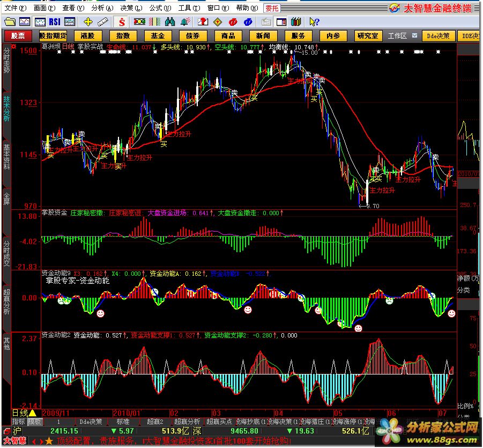This screenshot has width=483, height=448.
Task: Open the folder icon in the toolbar
Action: click(10, 22)
